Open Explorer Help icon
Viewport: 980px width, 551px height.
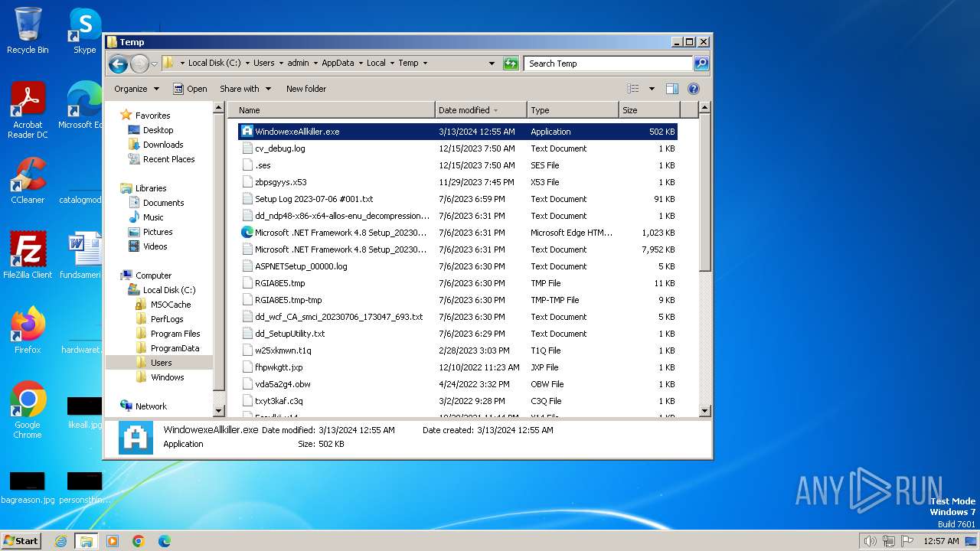click(694, 89)
